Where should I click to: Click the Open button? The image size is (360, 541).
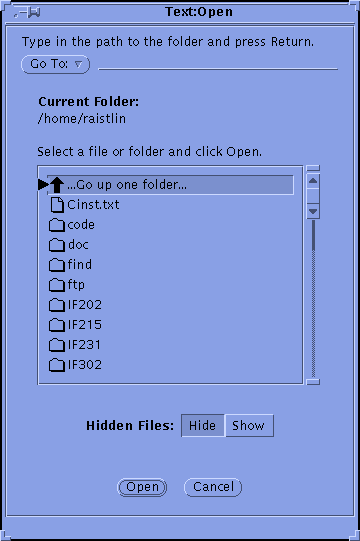coord(142,487)
